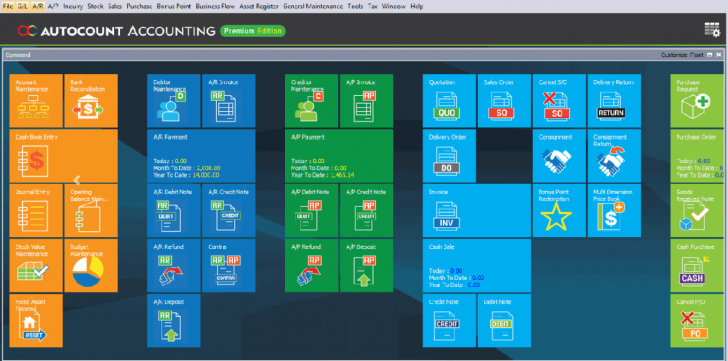Open the A/P Deposit tile

(366, 265)
